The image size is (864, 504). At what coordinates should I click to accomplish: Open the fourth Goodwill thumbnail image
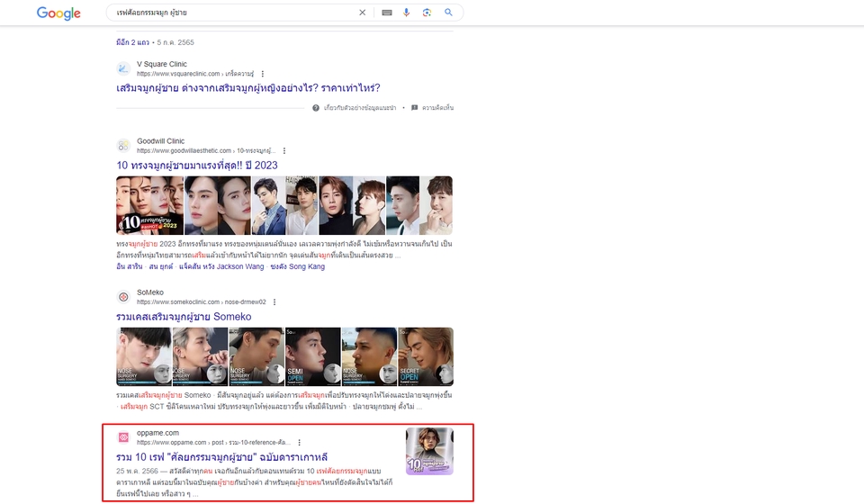[x=352, y=205]
